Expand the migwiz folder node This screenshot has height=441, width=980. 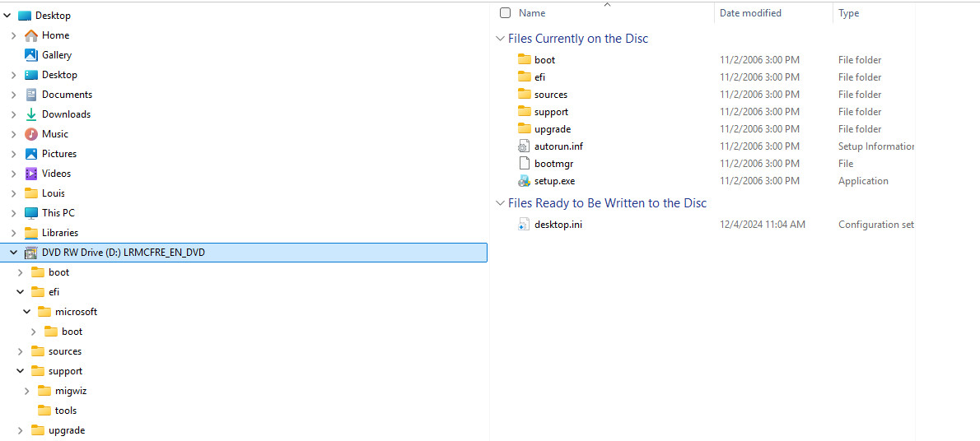point(27,391)
